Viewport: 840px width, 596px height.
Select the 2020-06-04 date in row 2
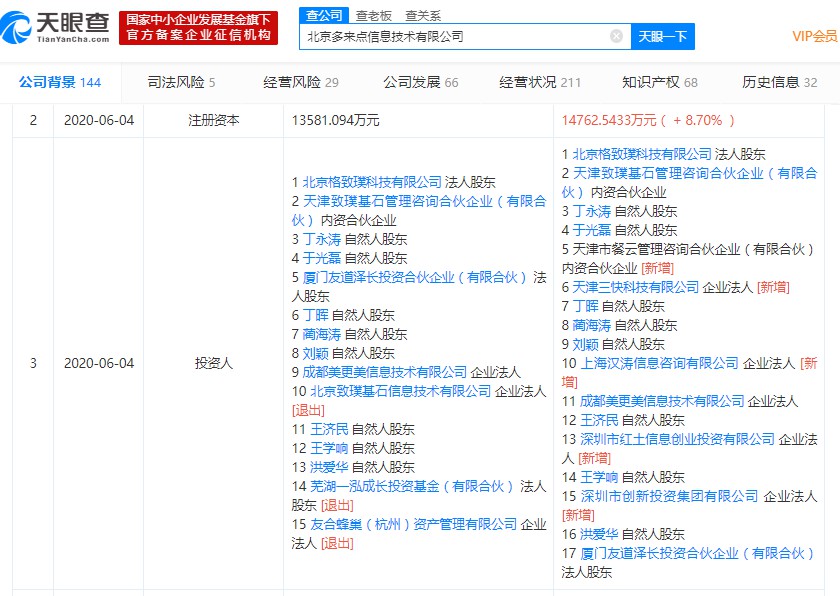[x=99, y=120]
